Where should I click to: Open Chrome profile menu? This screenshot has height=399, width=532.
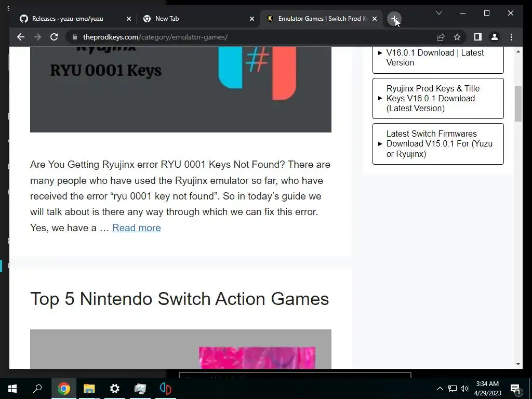tap(495, 37)
